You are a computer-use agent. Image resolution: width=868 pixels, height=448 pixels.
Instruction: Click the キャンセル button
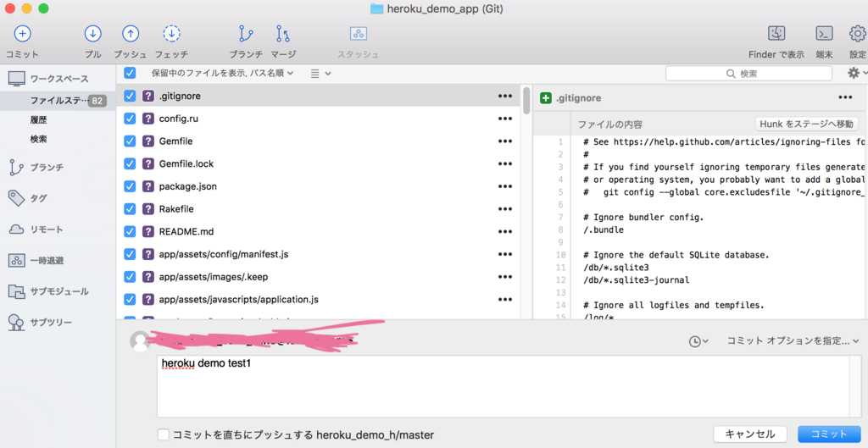[x=749, y=434]
